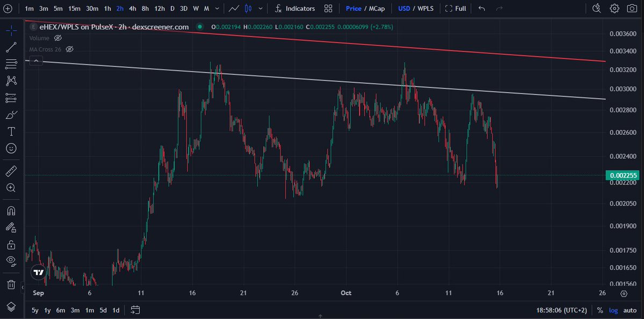Set date range to 5d

(103, 310)
